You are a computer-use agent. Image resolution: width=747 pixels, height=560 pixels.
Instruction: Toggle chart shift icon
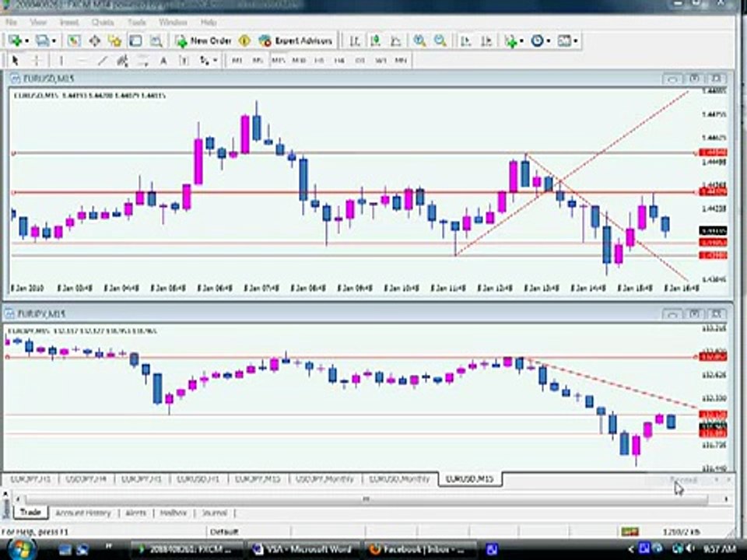click(486, 41)
